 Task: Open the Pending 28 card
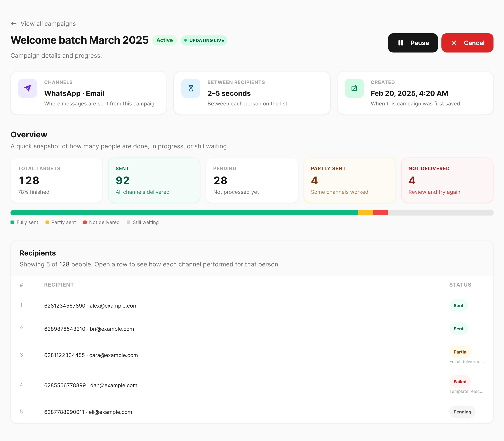pyautogui.click(x=252, y=180)
